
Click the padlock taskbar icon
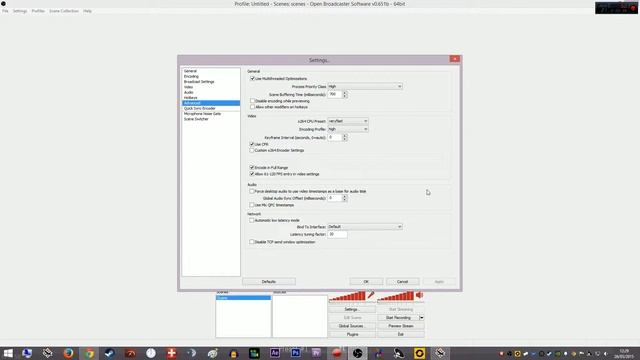coord(233,353)
